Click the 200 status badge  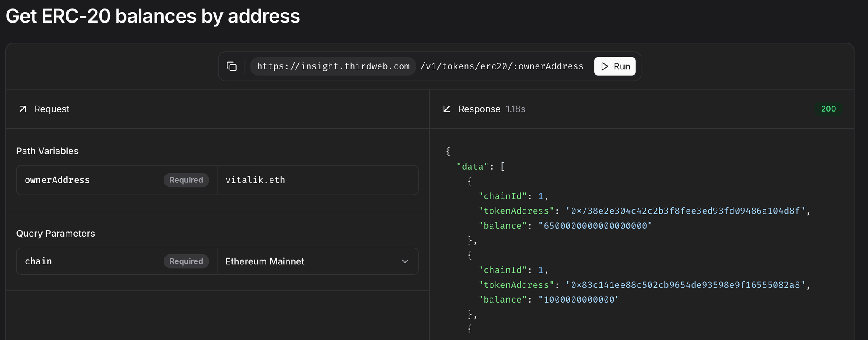(x=828, y=109)
